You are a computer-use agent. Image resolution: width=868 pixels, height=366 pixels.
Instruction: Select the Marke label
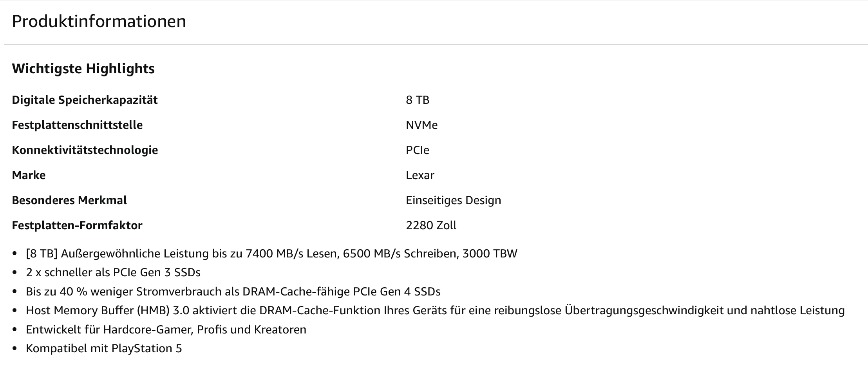29,175
